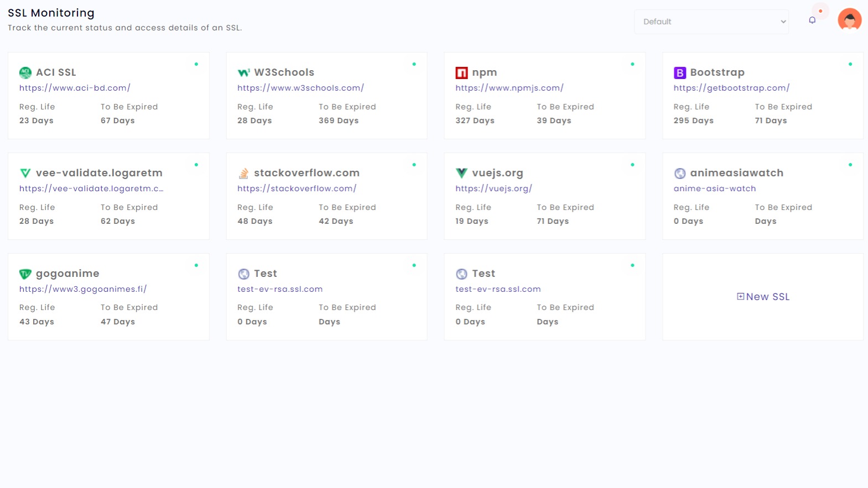868x488 pixels.
Task: Click the globe icon on animeasiawatch card
Action: point(679,174)
